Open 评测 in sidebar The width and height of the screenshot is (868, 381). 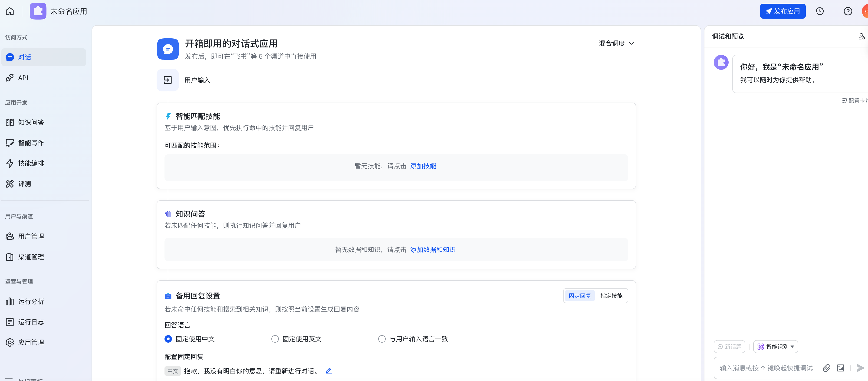[43, 184]
